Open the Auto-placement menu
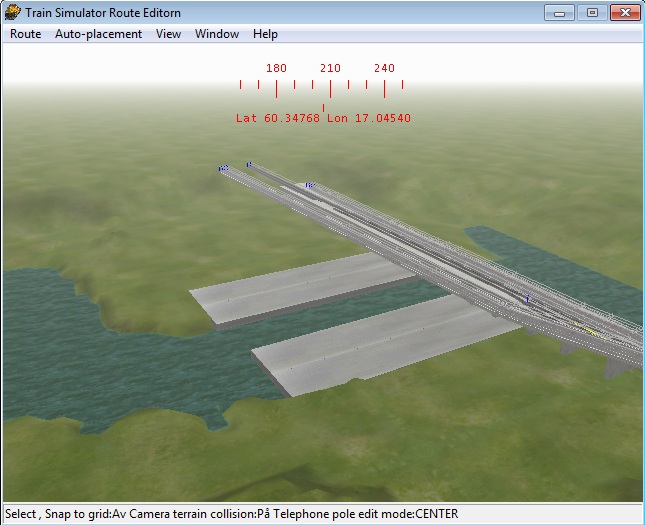Screen dimensions: 645x525 coord(98,34)
